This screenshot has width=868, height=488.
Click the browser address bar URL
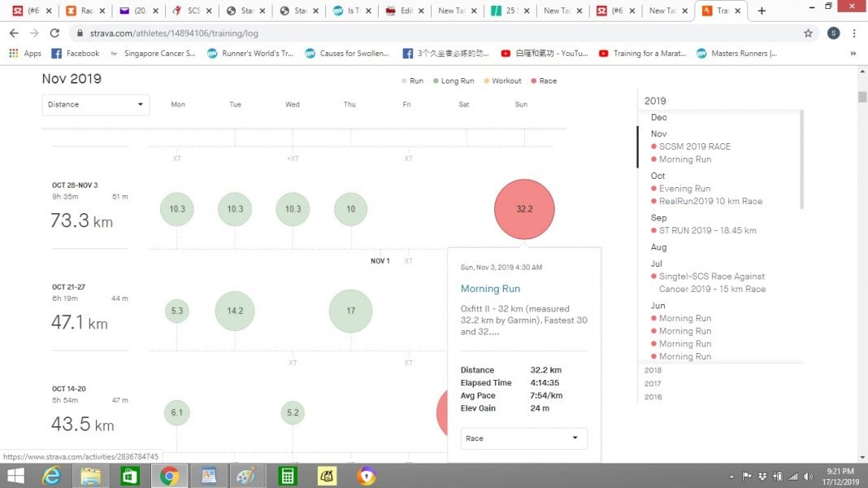click(x=244, y=33)
